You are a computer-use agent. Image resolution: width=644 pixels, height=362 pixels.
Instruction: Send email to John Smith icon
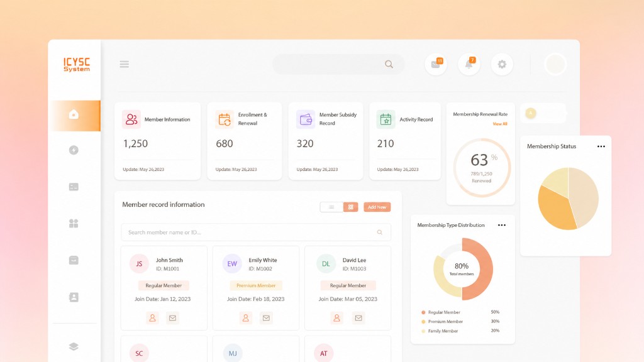(172, 317)
